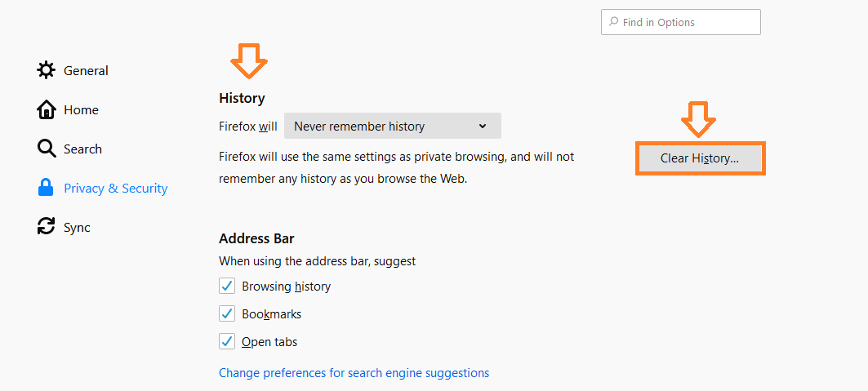Click the Sync arrows icon
This screenshot has width=868, height=391.
point(46,227)
